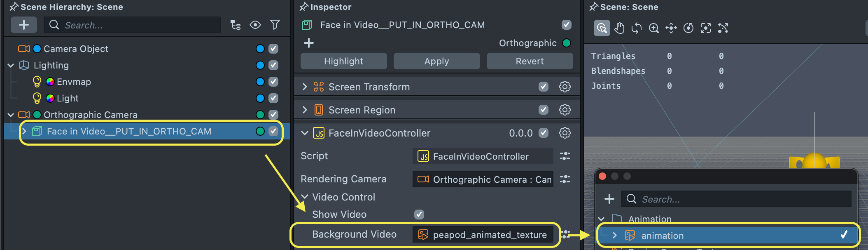Click the hierarchy filter funnel icon
Screen dimensions: 868x250
coord(275,25)
